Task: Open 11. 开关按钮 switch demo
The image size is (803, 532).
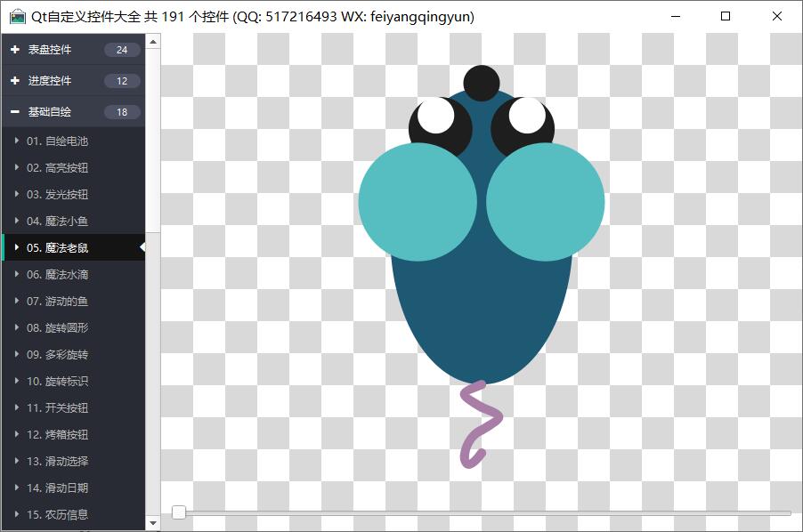Action: (x=57, y=407)
